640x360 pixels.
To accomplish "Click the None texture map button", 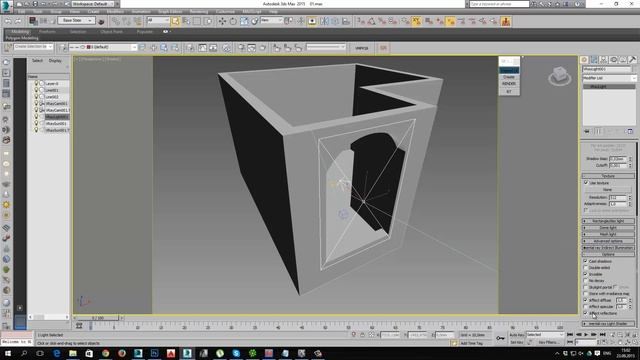I will 607,190.
